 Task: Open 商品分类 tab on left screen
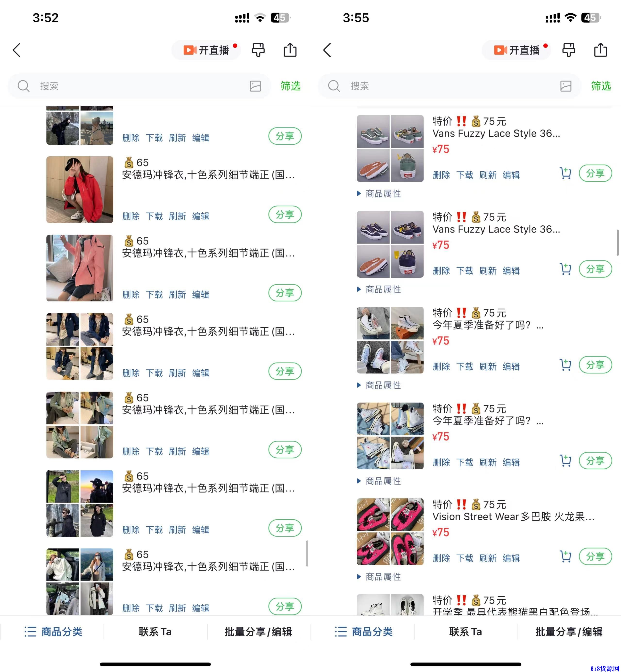tap(53, 632)
